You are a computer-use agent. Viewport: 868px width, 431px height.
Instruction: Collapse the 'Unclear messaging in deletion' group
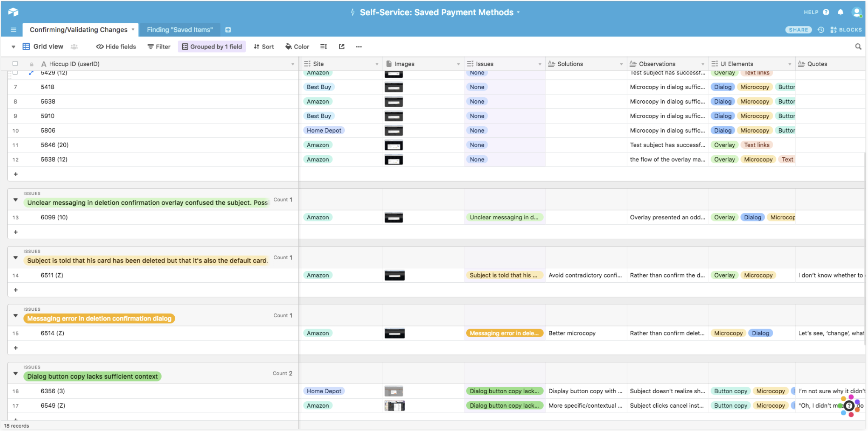pos(16,200)
